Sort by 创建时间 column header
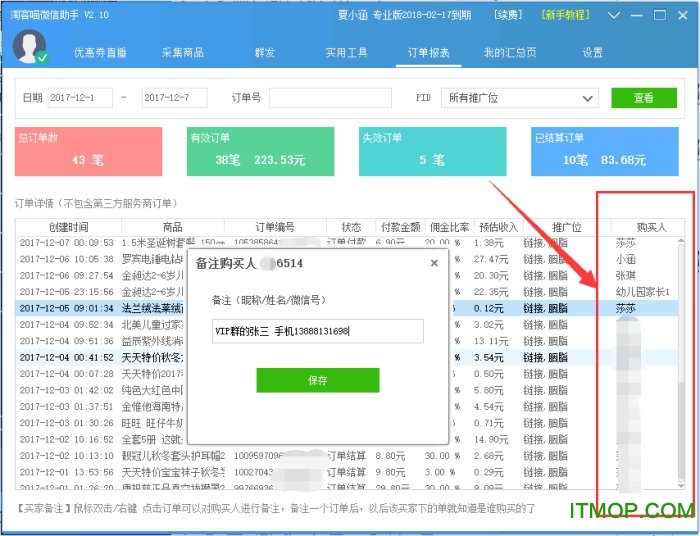Screen dimensions: 700x536 pos(68,227)
